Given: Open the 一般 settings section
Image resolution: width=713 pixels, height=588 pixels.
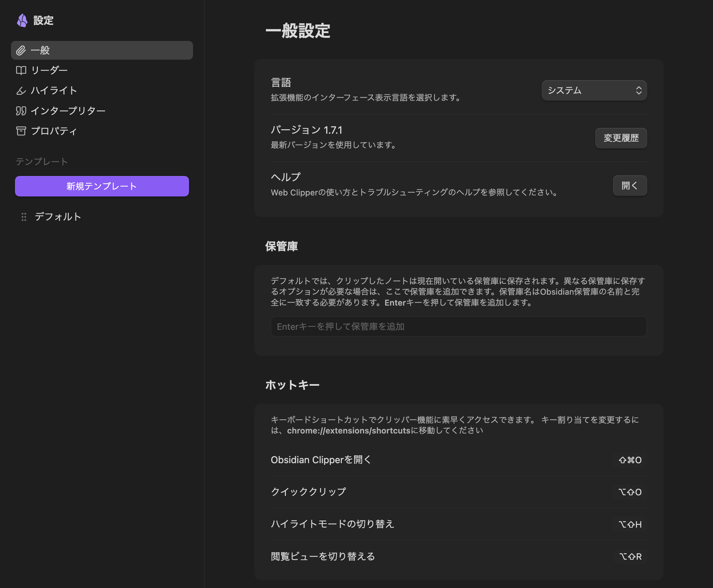Looking at the screenshot, I should [102, 50].
